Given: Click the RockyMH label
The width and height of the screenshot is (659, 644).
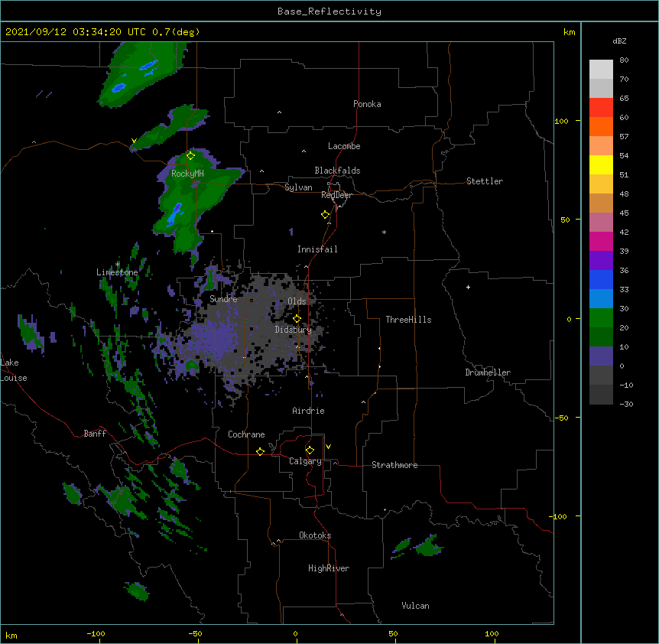Looking at the screenshot, I should click(x=187, y=173).
